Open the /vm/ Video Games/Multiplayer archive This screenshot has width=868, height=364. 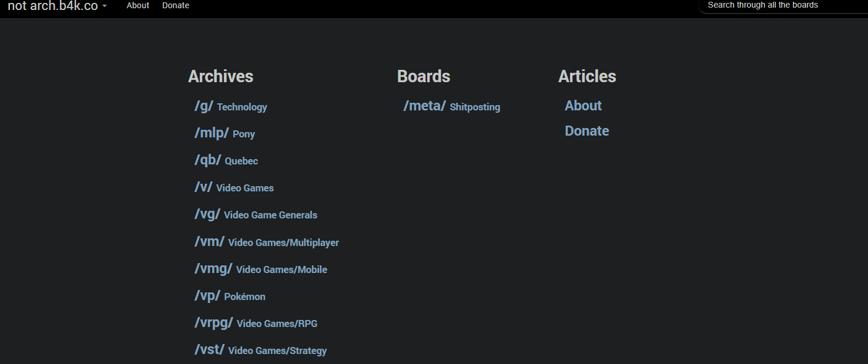tap(267, 242)
